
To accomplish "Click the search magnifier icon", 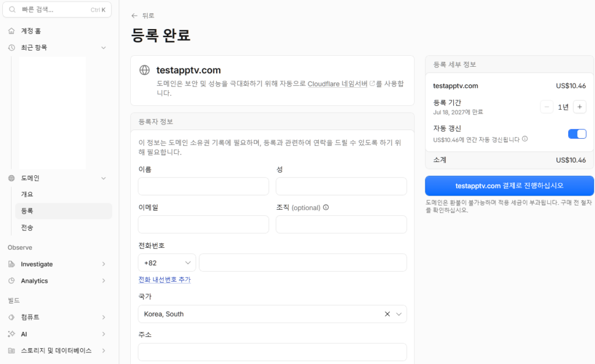I will 12,9.
